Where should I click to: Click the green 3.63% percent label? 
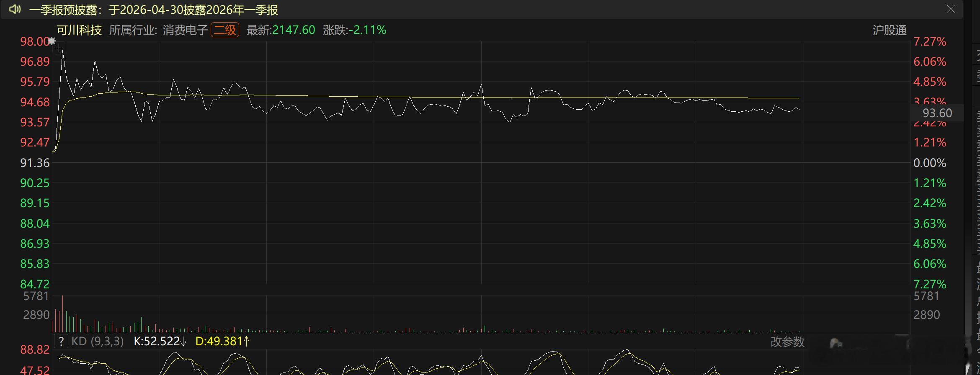pos(930,223)
